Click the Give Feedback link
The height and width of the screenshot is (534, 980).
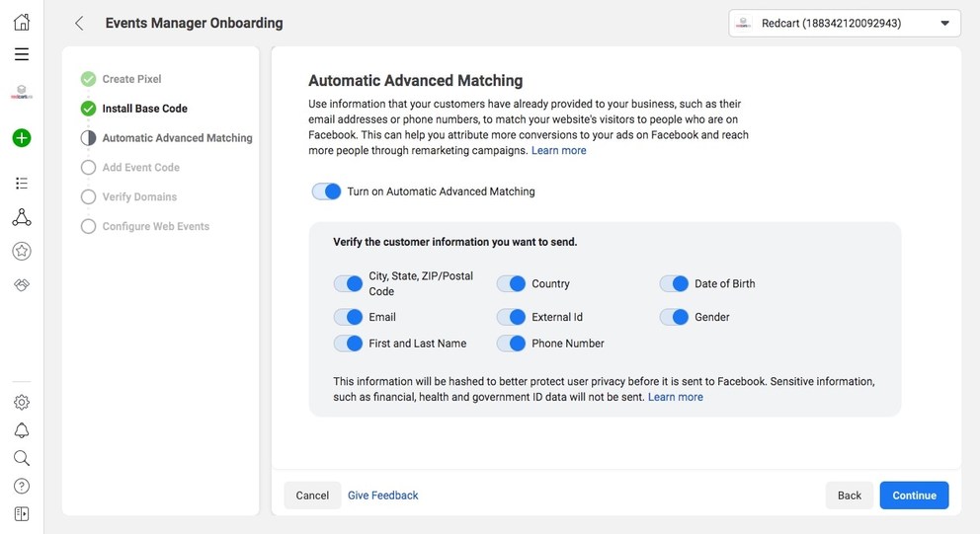pyautogui.click(x=383, y=496)
